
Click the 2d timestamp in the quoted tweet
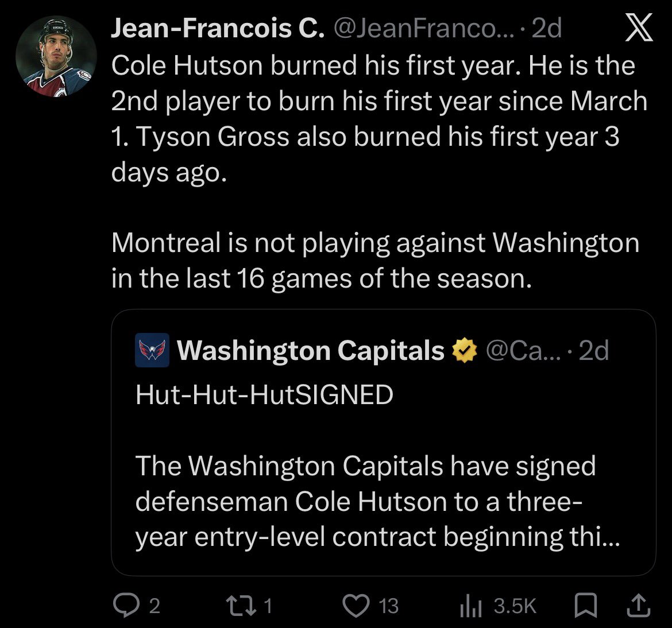pyautogui.click(x=593, y=350)
